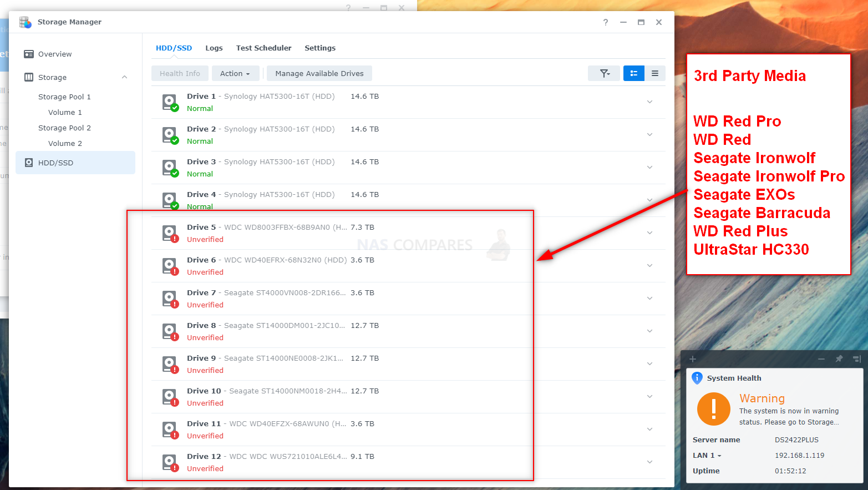This screenshot has width=868, height=490.
Task: Click the Storage Manager app icon
Action: click(x=26, y=22)
